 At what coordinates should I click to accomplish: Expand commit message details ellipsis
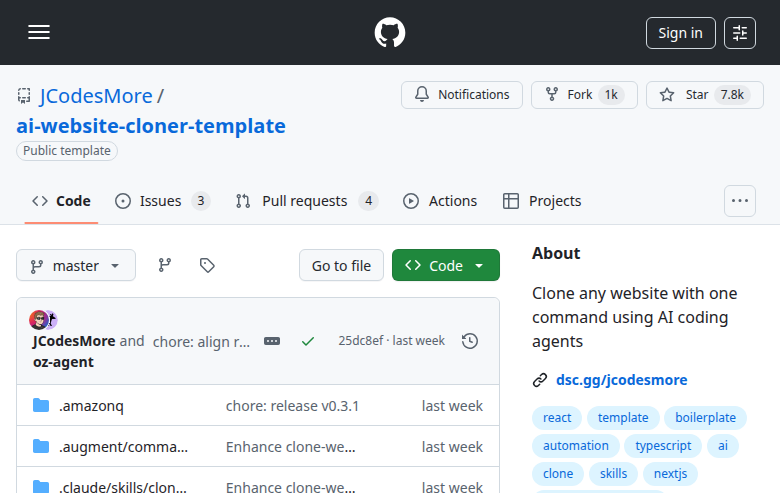(x=272, y=341)
